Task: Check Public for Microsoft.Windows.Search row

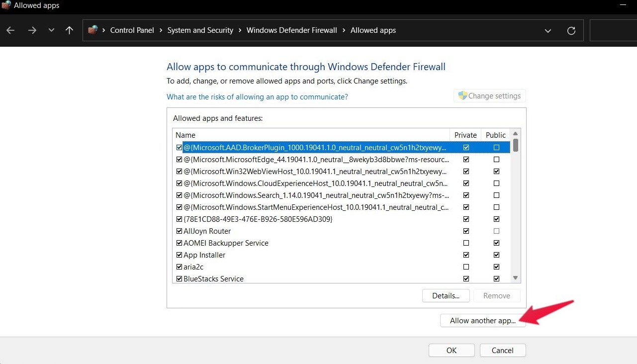Action: (x=496, y=195)
